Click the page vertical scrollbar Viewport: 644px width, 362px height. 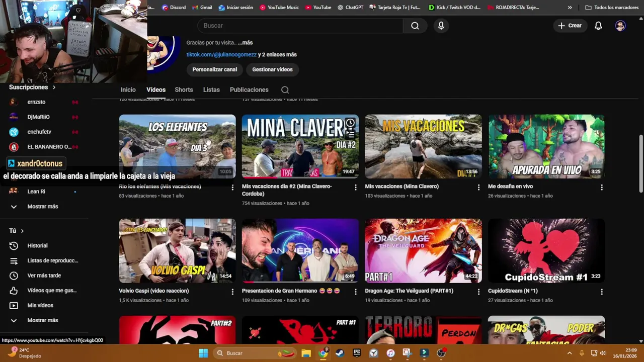pos(640,163)
